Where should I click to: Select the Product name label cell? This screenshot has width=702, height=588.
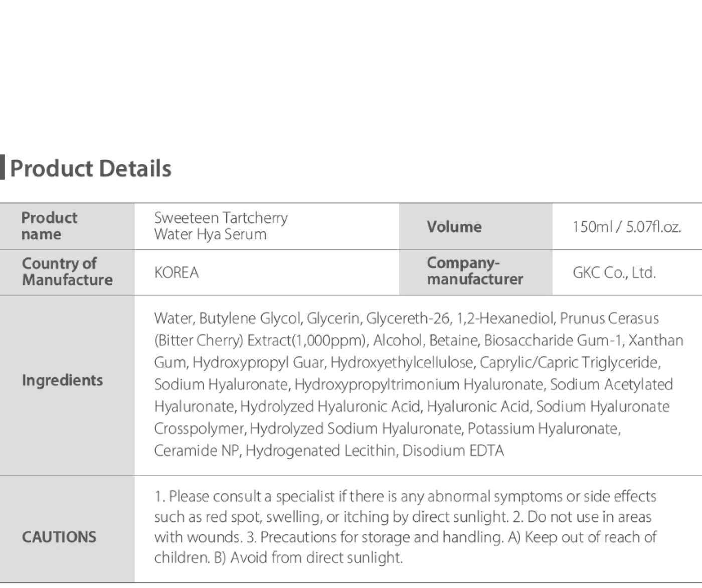67,226
